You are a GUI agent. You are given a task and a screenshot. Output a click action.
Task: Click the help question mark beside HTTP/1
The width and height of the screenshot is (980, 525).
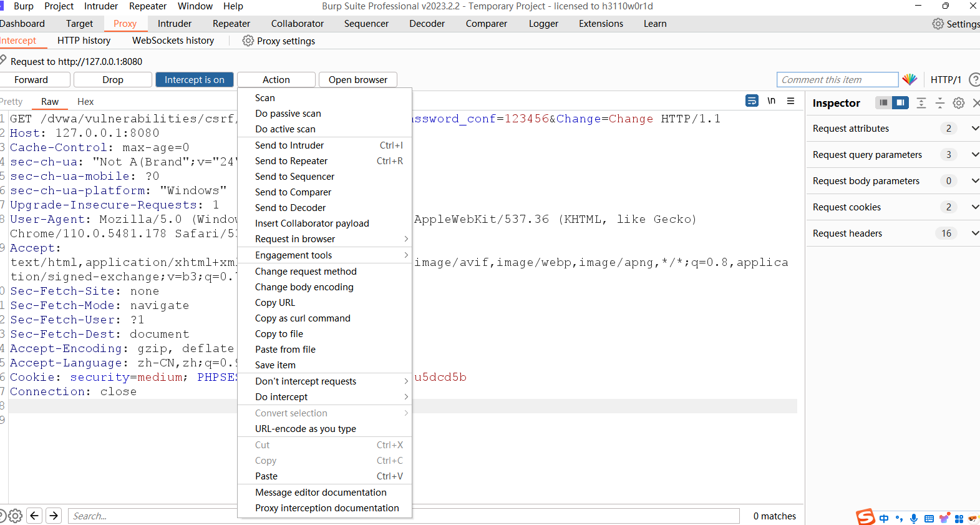coord(974,79)
